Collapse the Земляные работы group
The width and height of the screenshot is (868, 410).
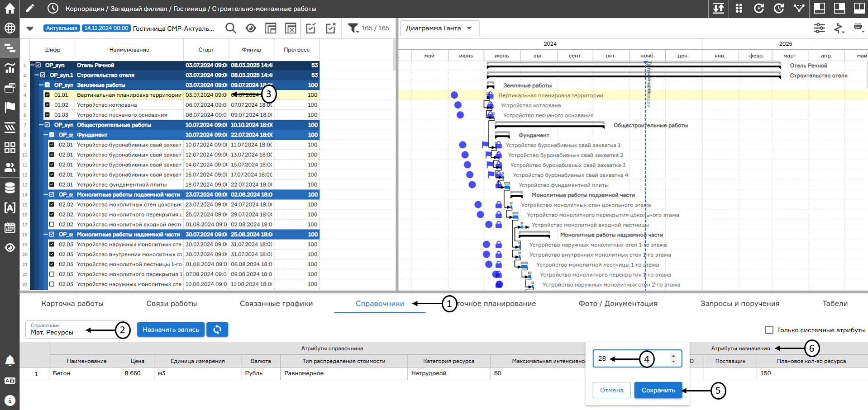41,85
